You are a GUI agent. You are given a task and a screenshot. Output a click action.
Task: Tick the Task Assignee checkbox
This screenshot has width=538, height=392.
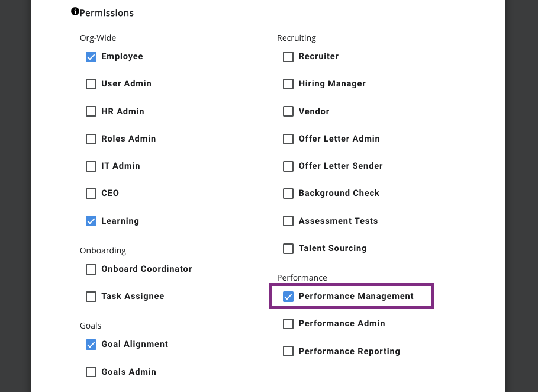point(91,297)
